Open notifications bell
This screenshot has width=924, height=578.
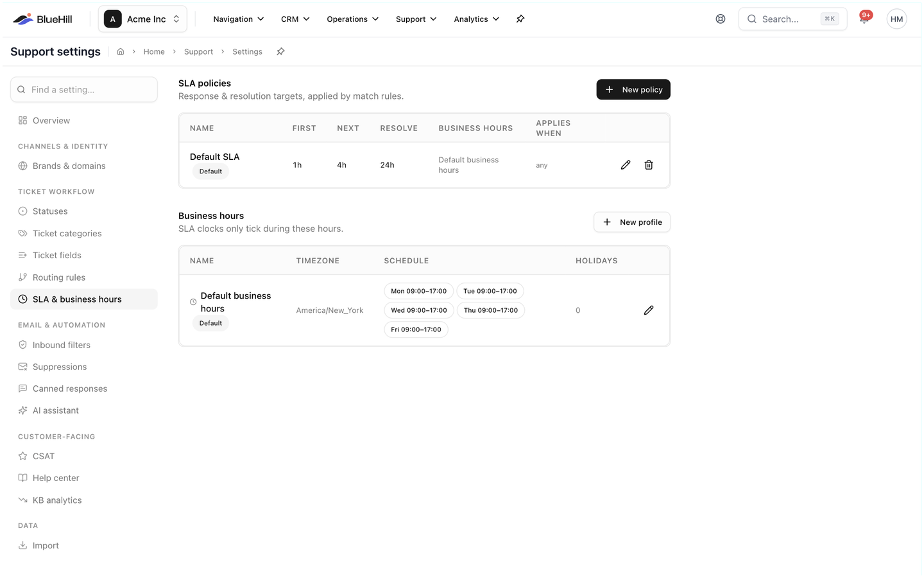point(864,19)
